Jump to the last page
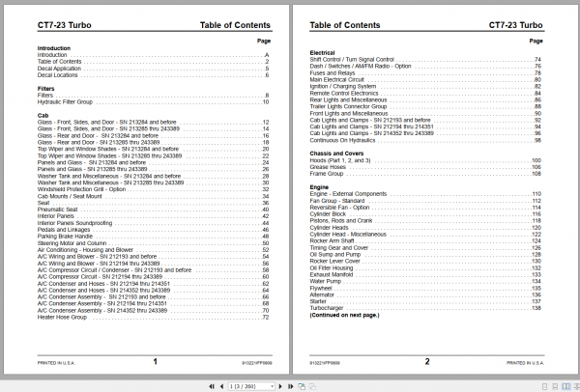 (x=291, y=386)
